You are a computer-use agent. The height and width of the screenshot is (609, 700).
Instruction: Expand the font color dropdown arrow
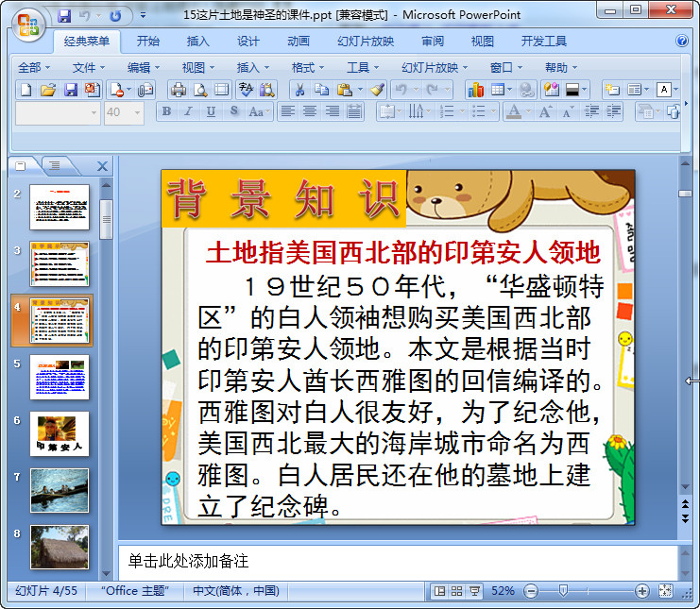(x=529, y=112)
